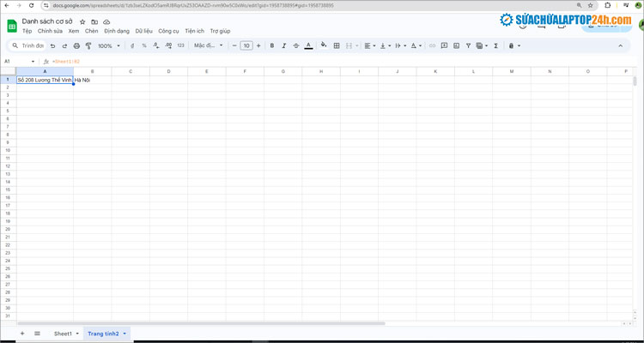Viewport: 644px width, 343px height.
Task: Toggle bold formatting
Action: (272, 46)
